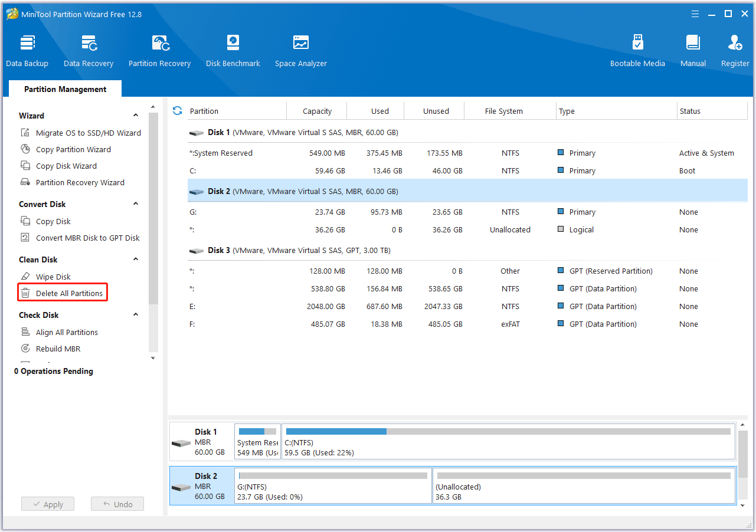Launch Migrate OS to SSD/HD Wizard

click(81, 133)
